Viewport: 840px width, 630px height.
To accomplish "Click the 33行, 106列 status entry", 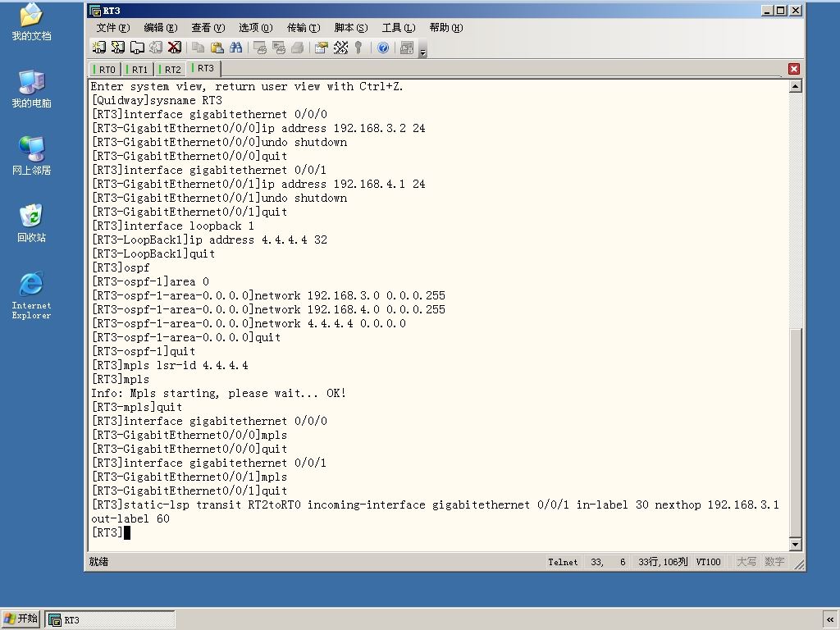I will pos(663,562).
